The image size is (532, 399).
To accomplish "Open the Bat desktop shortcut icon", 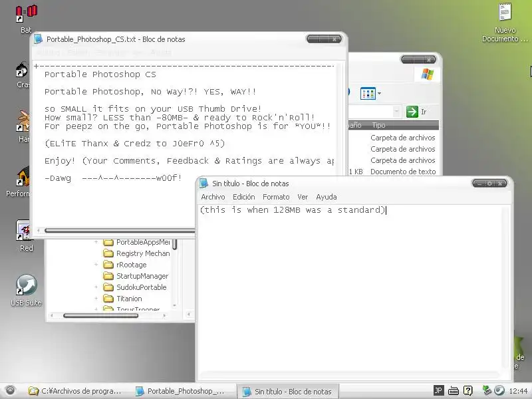I will click(26, 13).
